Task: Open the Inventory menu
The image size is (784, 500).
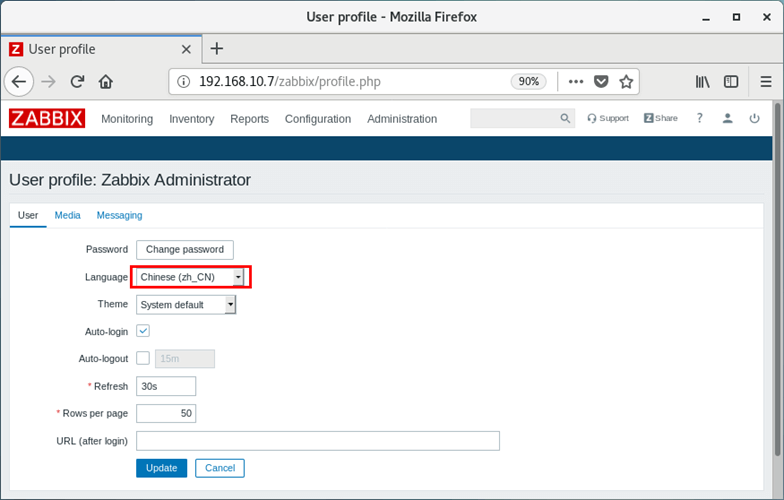Action: pos(192,119)
